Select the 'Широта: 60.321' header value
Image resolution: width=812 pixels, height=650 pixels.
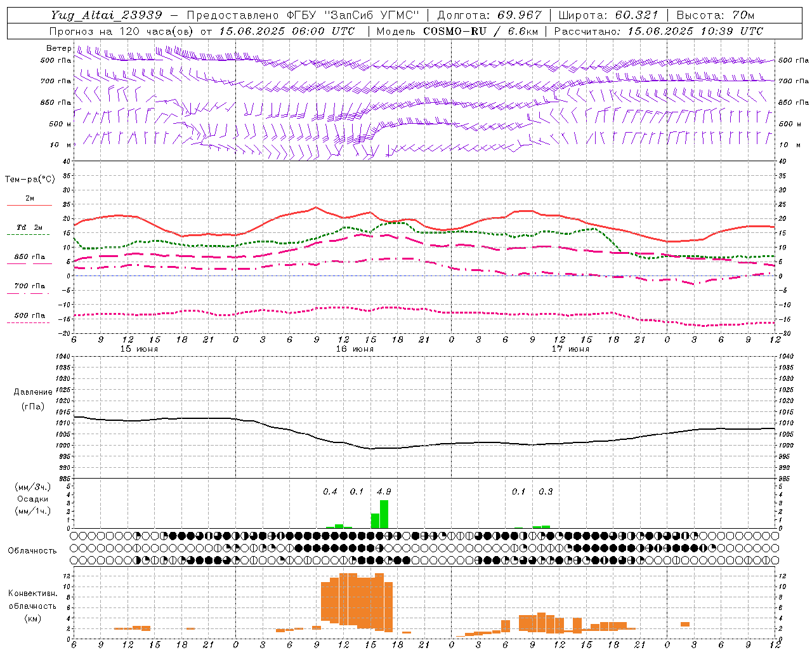point(608,15)
